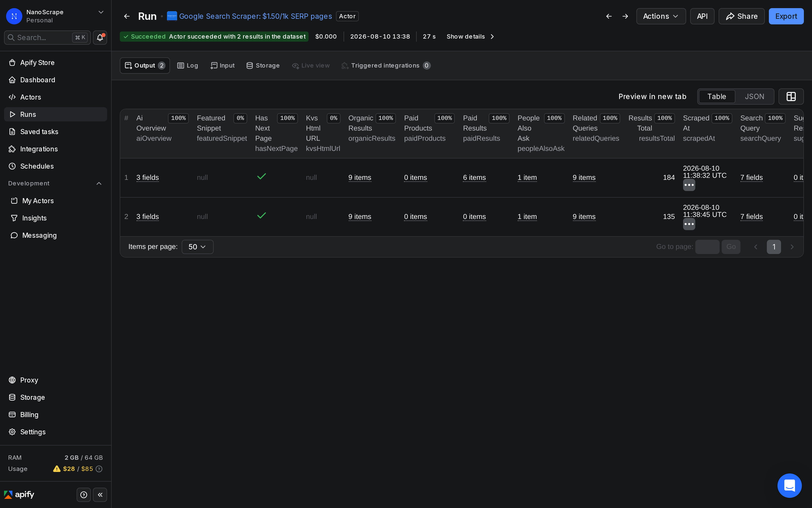Click the back arrow beside Run title
Image resolution: width=812 pixels, height=508 pixels.
(x=127, y=16)
